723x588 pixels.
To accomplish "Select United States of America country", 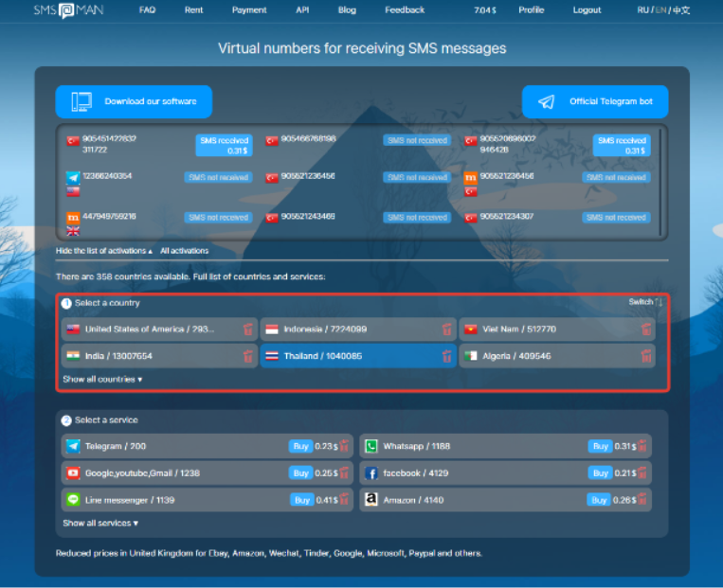I will [159, 329].
